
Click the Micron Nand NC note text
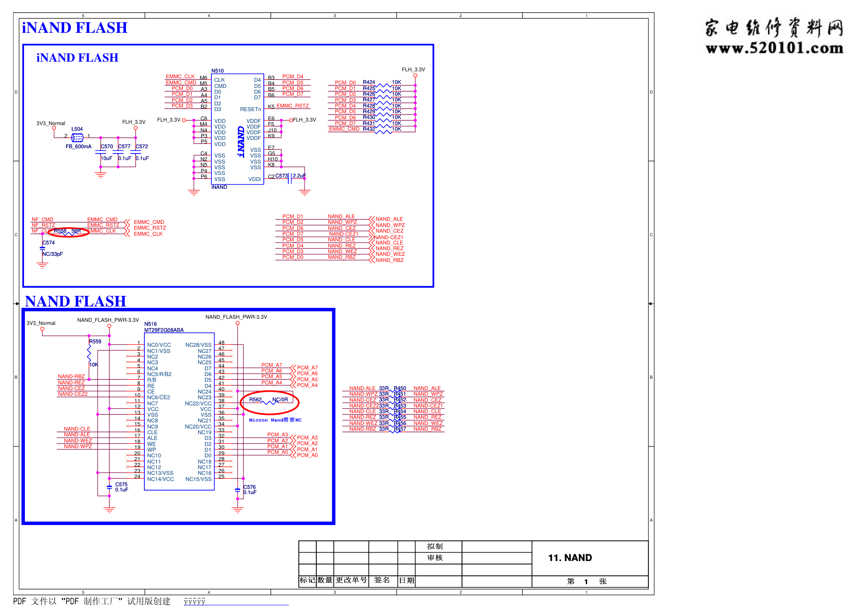tap(275, 420)
